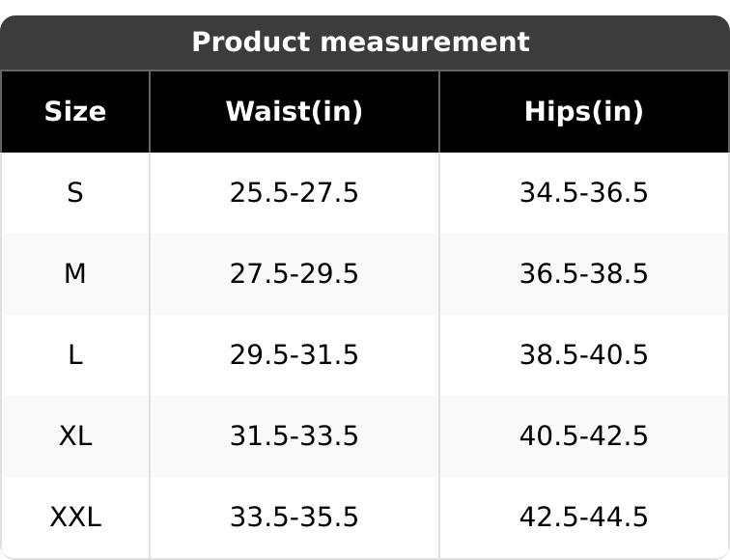The image size is (730, 560).
Task: Click the XXL size cell
Action: pos(75,518)
